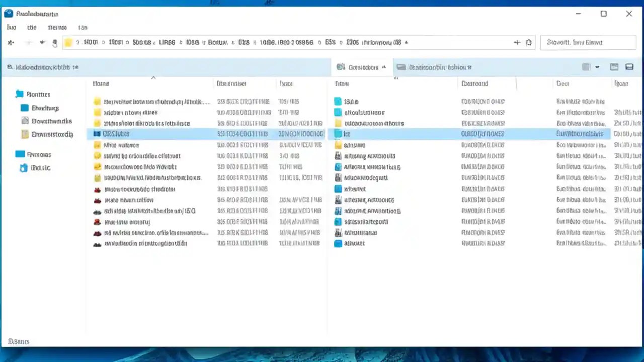Screen dimensions: 644x362
Task: Select the Pictures entry in the sidebar
Action: (39, 154)
